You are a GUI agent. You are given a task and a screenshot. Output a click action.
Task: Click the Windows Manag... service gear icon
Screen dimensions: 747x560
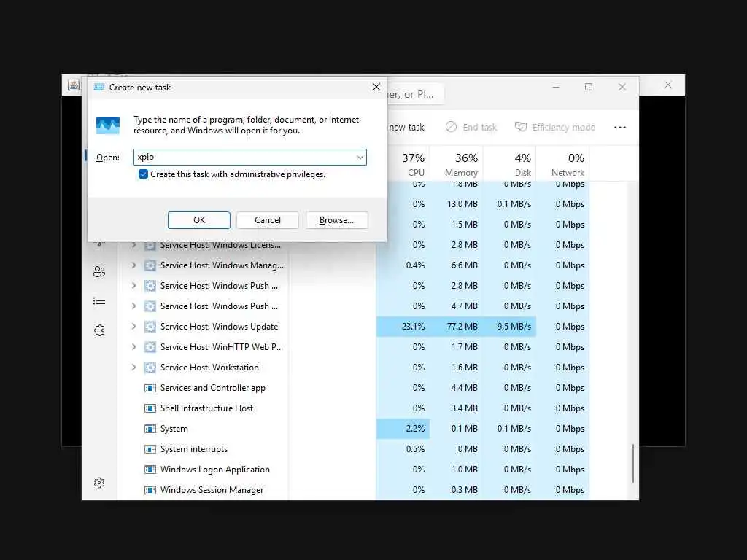[150, 265]
